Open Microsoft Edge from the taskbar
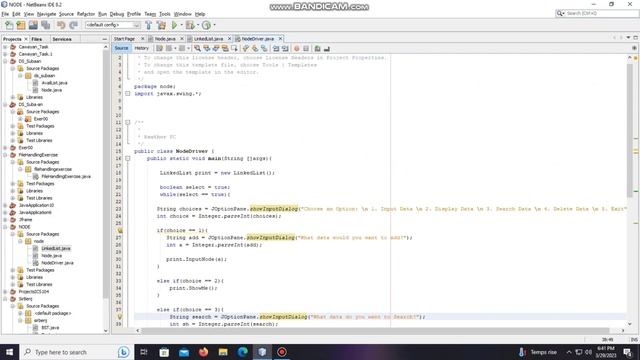 [242, 352]
